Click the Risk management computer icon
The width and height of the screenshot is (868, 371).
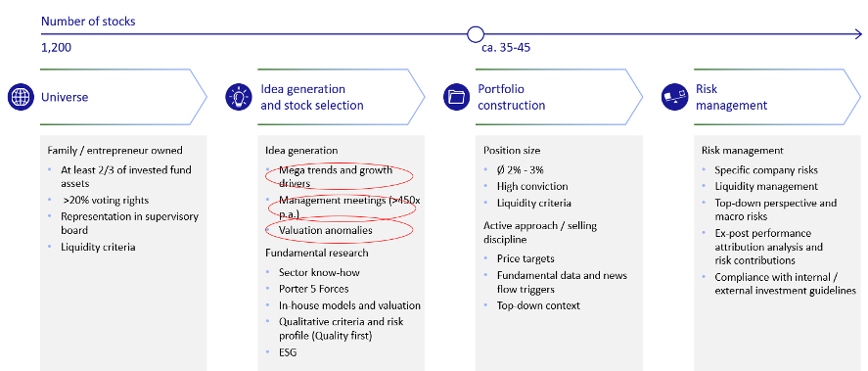(x=675, y=97)
